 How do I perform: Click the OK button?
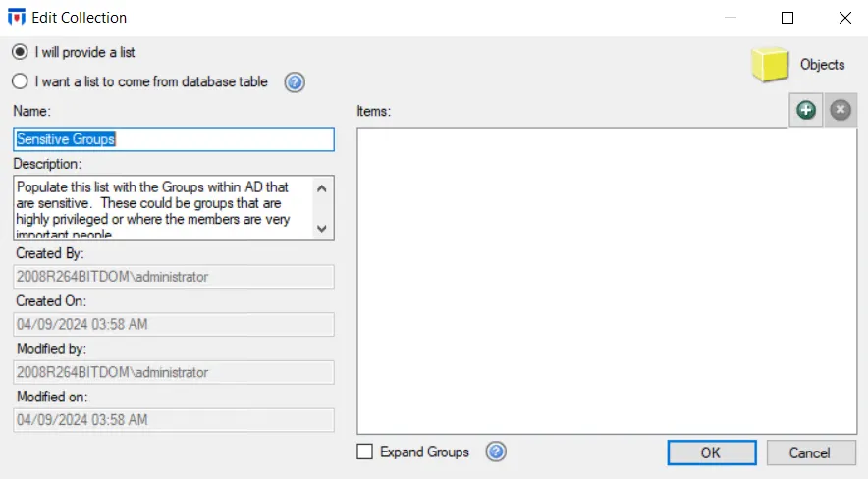[x=711, y=453]
